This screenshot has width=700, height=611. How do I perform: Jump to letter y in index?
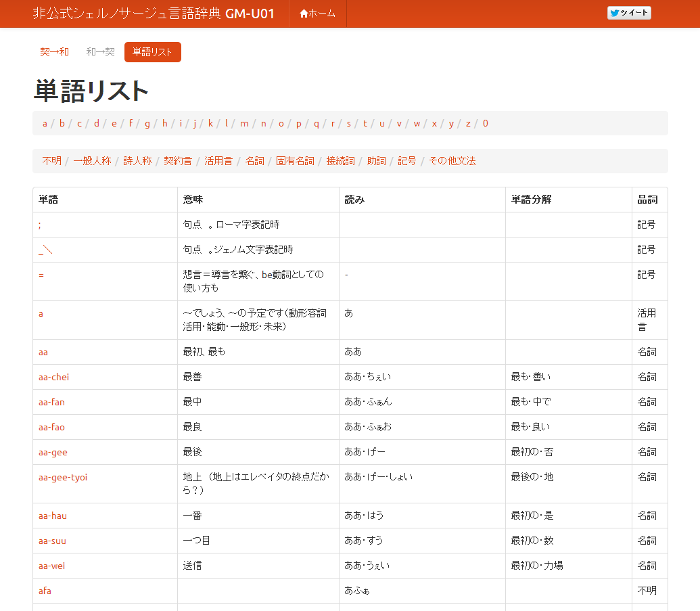tap(451, 124)
